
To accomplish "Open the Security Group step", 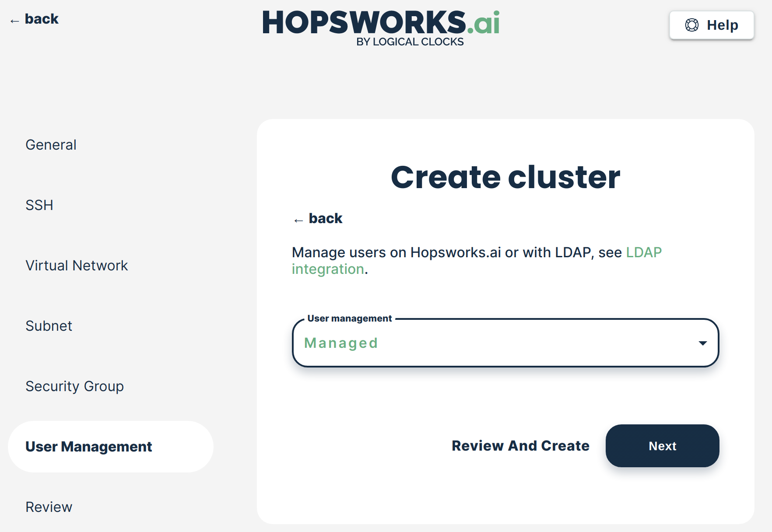I will pyautogui.click(x=74, y=386).
